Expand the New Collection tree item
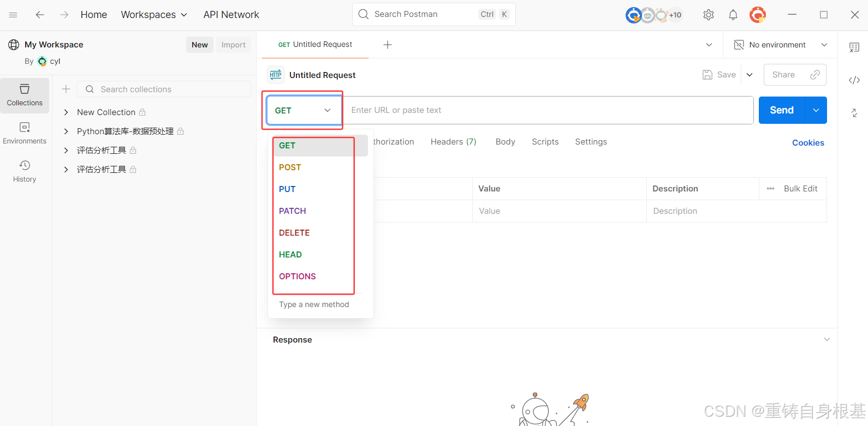 (x=66, y=112)
